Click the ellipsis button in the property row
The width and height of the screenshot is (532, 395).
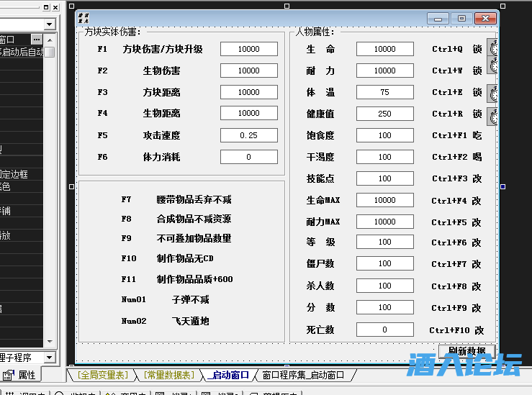click(37, 40)
